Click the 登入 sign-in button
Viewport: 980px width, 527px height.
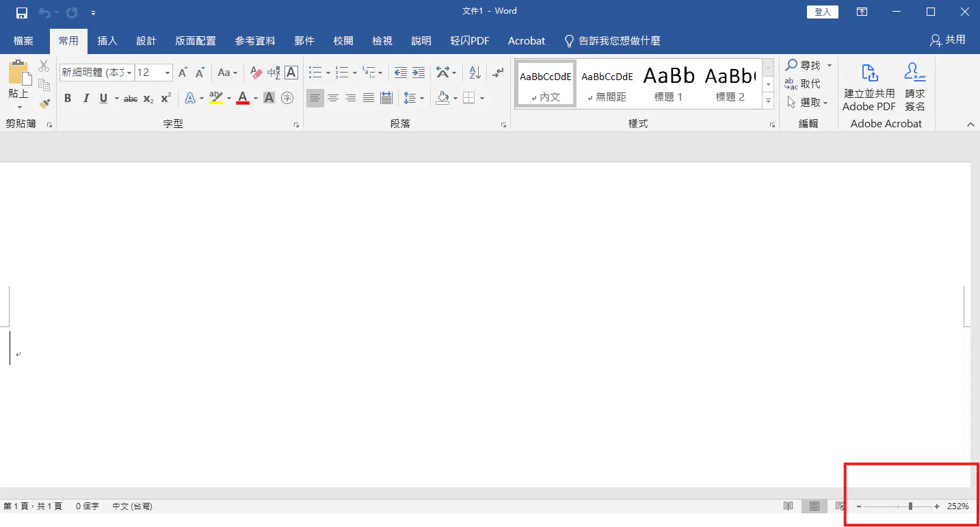823,12
